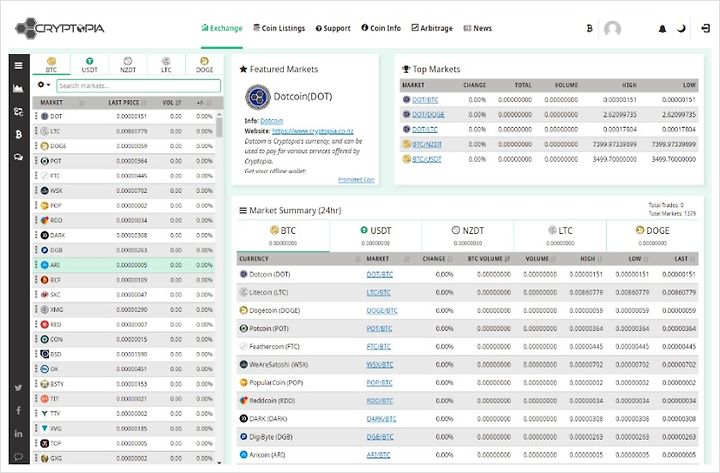Open the DOT/BTC link in Top Markets

(x=425, y=100)
